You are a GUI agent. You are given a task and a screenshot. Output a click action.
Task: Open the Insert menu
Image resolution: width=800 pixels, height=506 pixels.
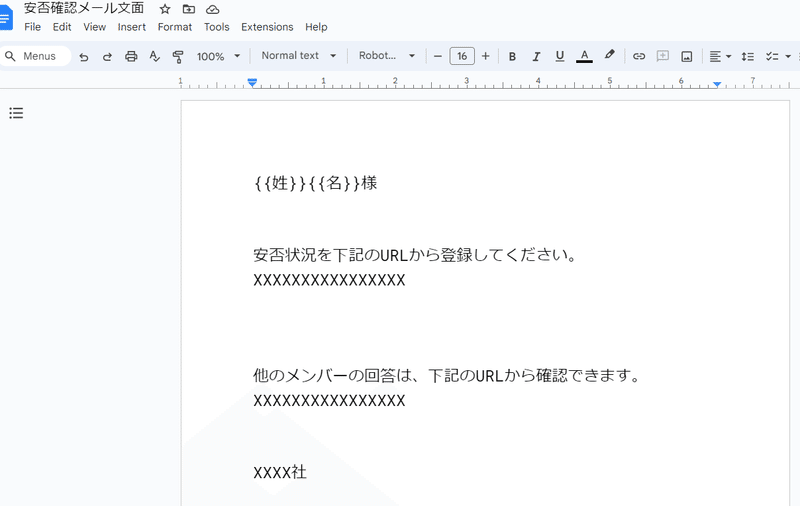click(132, 27)
